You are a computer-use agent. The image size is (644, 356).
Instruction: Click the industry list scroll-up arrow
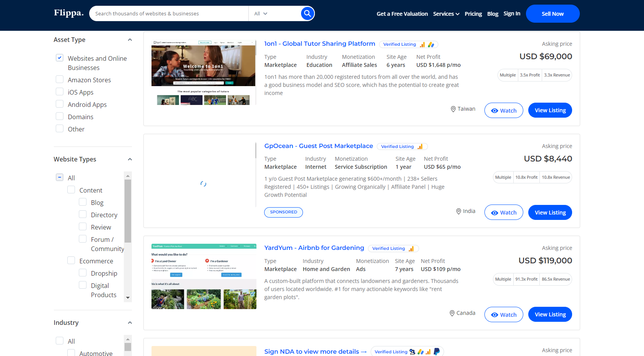tap(128, 339)
